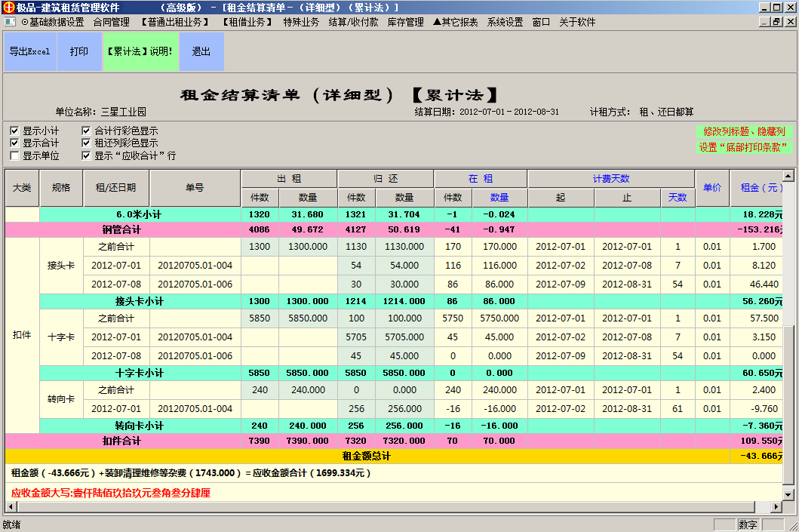Viewport: 799px width, 532px height.
Task: Open 特殊业务 menu
Action: click(301, 22)
